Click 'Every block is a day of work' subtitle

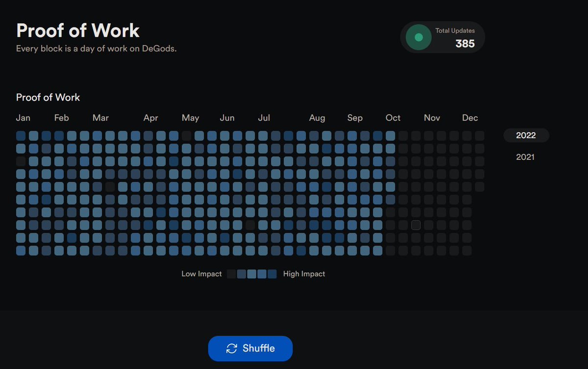point(96,49)
